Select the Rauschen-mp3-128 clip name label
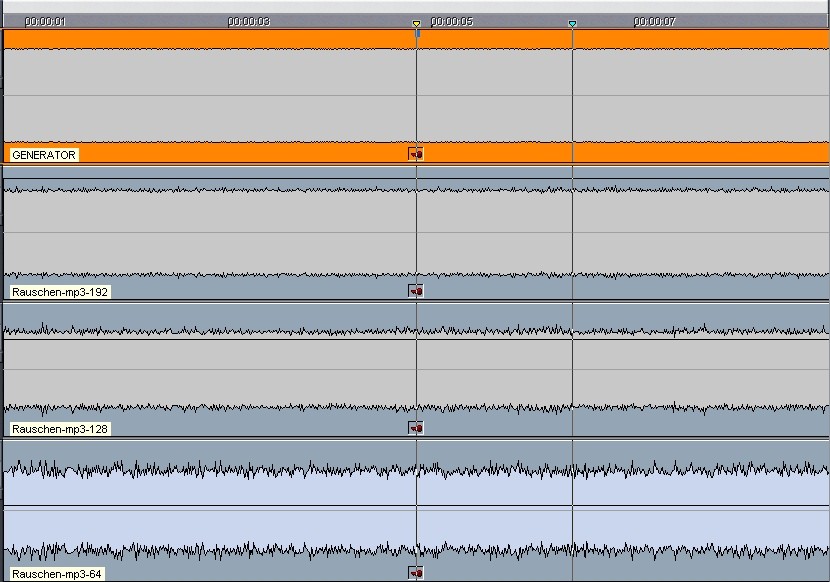The height and width of the screenshot is (582, 830). click(x=60, y=429)
